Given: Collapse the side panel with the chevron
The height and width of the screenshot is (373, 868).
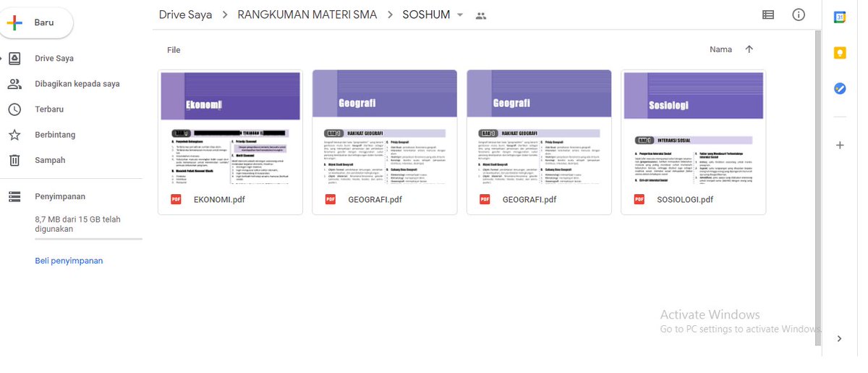Looking at the screenshot, I should click(x=840, y=338).
